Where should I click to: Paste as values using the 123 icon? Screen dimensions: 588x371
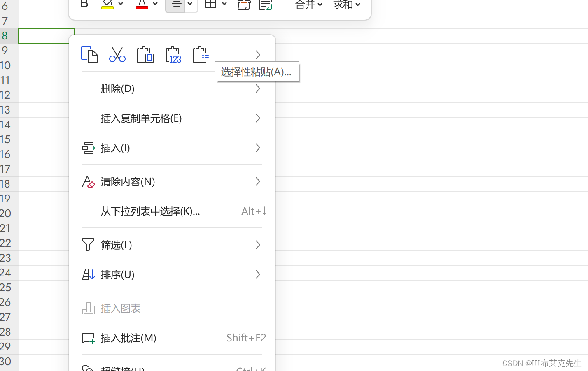click(173, 55)
